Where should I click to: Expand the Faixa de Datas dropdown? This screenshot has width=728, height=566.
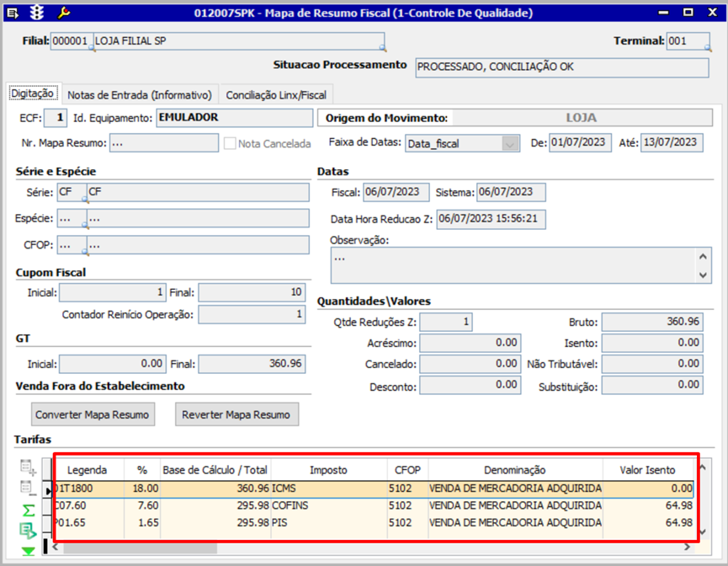[x=510, y=144]
